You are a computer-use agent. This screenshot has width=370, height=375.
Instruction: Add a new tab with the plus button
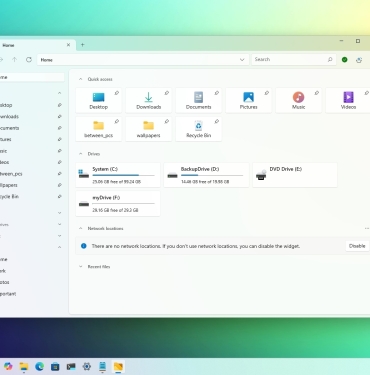(82, 45)
